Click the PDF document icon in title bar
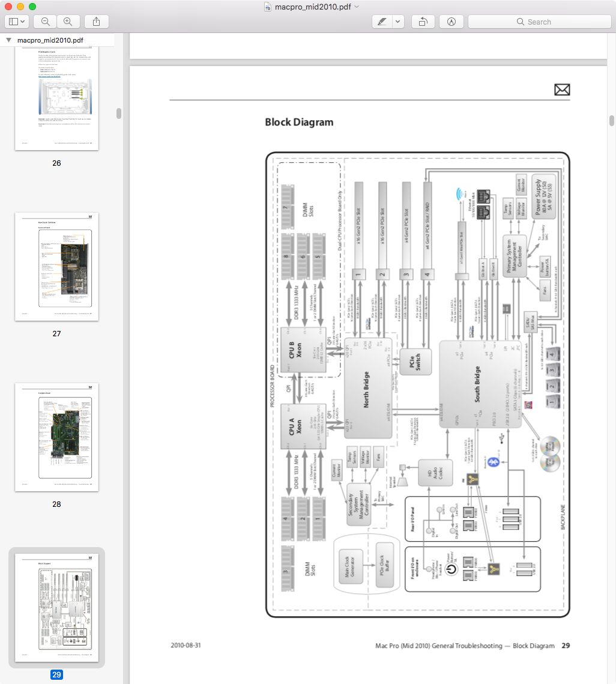 [268, 7]
